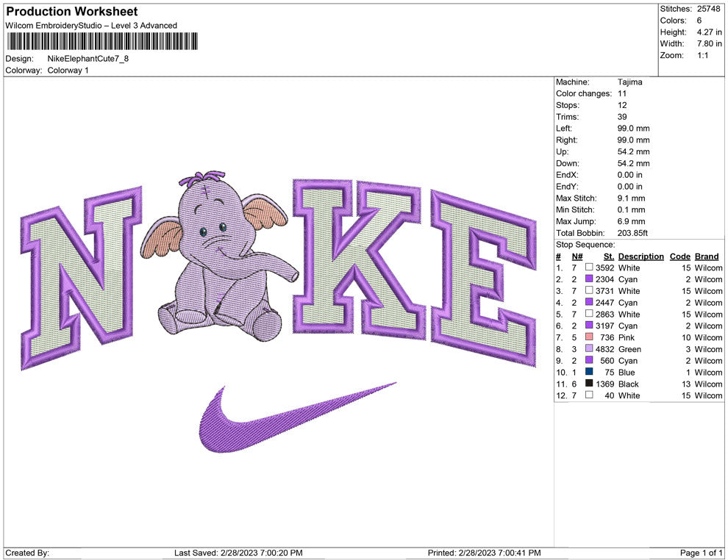728x560 pixels.
Task: Click stitch count '40' in stop 12
Action: click(609, 395)
